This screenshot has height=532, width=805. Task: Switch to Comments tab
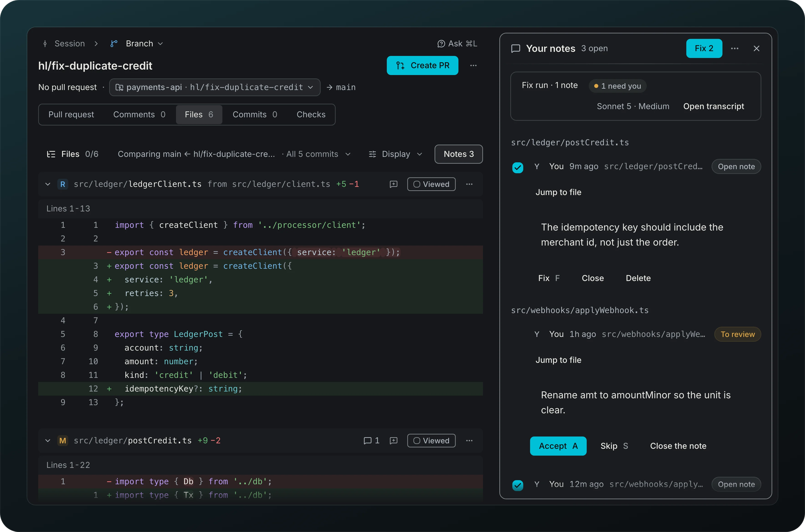pyautogui.click(x=139, y=115)
